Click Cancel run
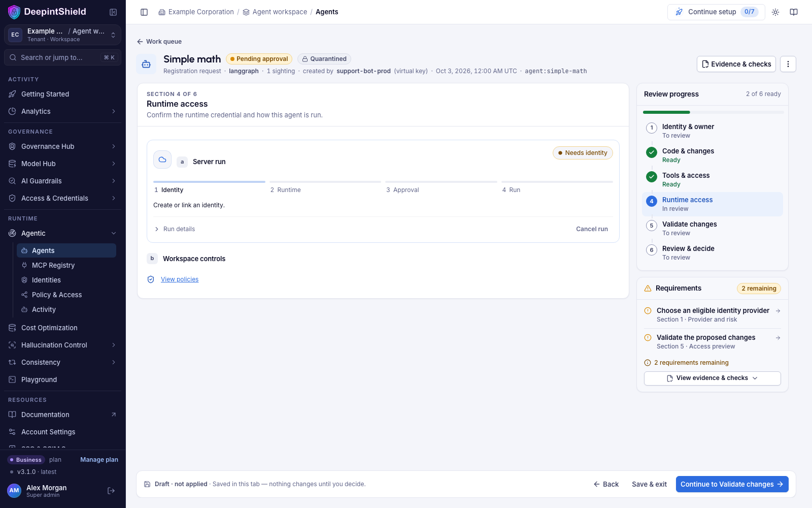812x508 pixels. point(592,229)
